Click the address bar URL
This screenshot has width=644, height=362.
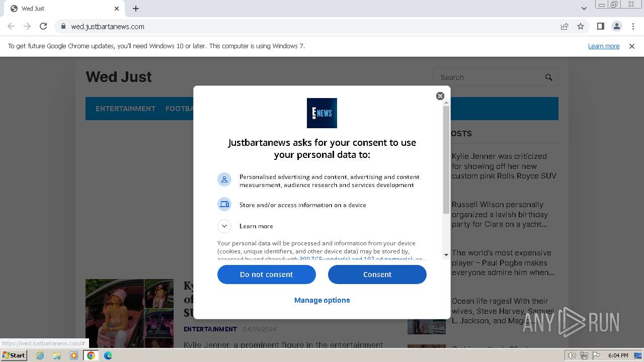coord(108,27)
